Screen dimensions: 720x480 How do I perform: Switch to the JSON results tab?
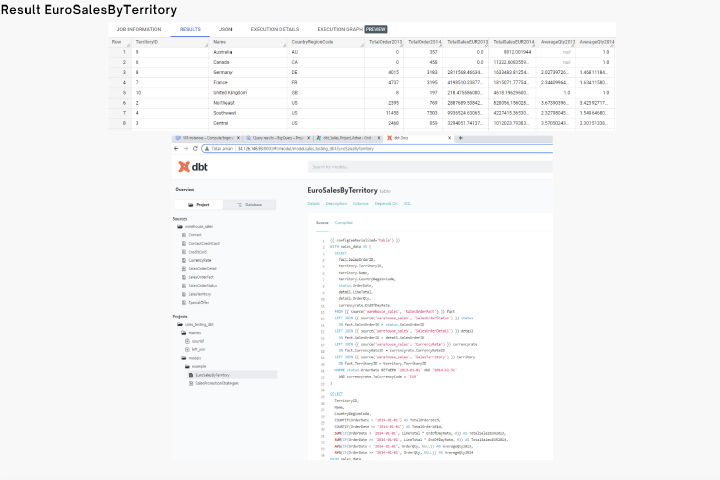pos(225,29)
